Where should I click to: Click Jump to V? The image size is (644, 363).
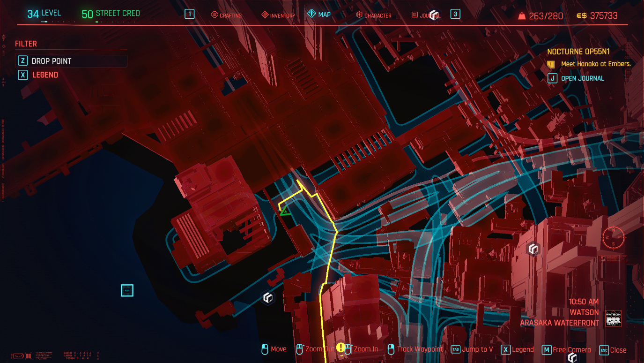pyautogui.click(x=472, y=349)
